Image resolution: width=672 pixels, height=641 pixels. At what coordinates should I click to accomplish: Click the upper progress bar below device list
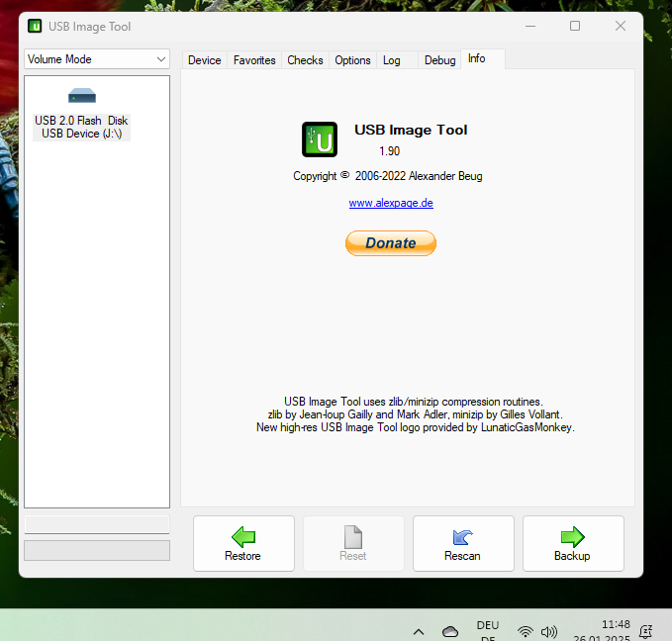point(97,524)
